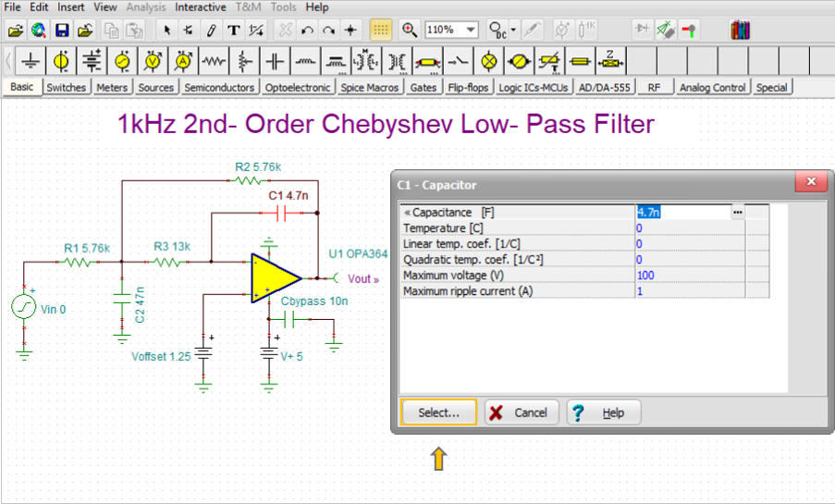Click the Capacitance 4.7n value field
835x504 pixels.
(682, 213)
